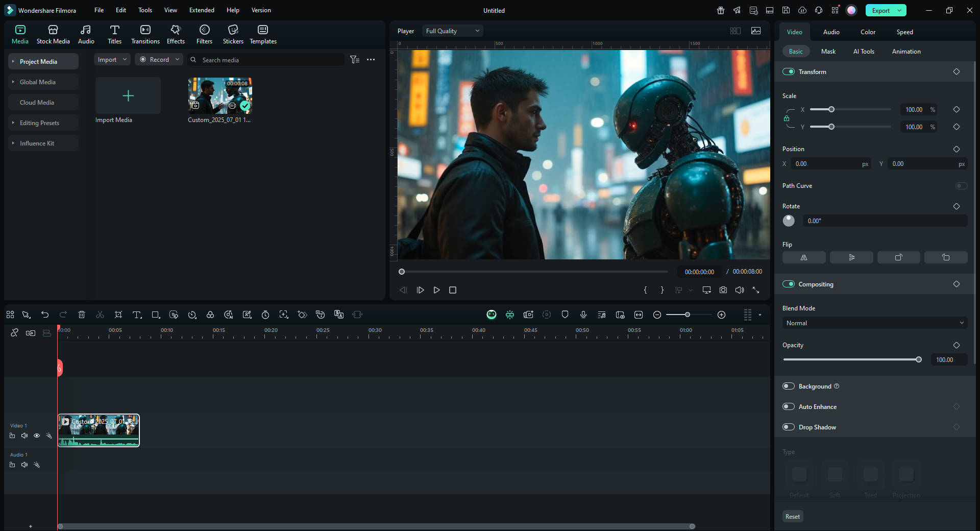Mute the Audio 1 track

(24, 465)
